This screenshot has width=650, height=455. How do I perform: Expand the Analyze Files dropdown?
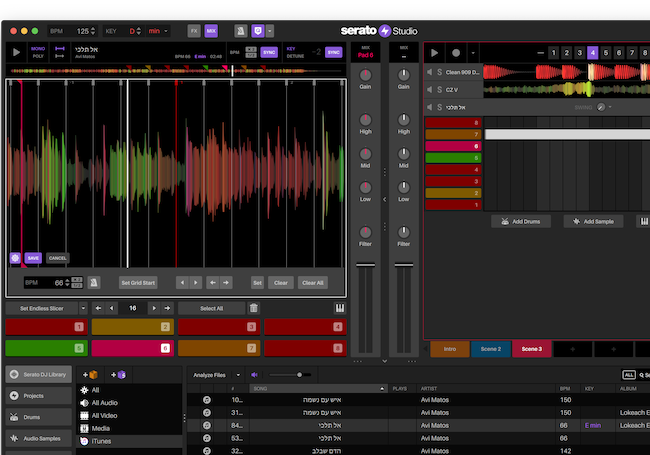coord(238,375)
